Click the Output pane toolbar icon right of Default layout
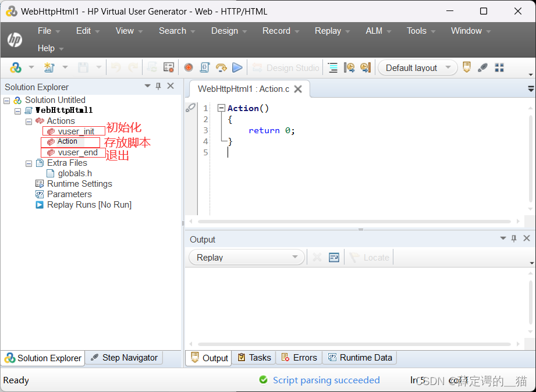 (467, 67)
